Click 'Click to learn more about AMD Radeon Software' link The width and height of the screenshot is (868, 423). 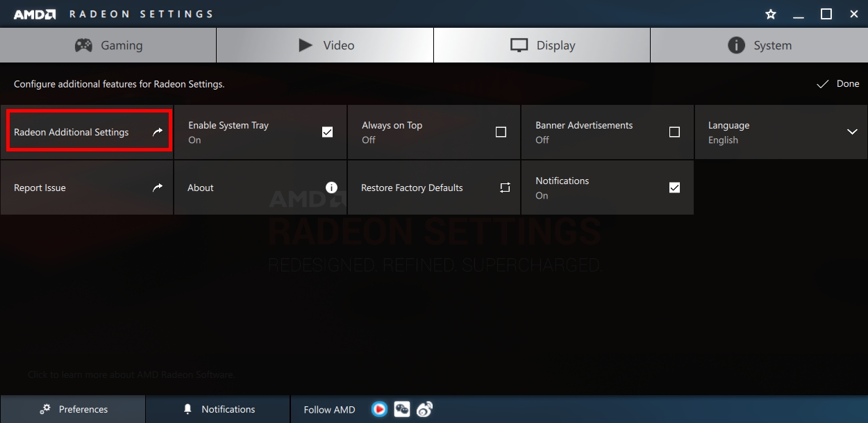point(131,374)
